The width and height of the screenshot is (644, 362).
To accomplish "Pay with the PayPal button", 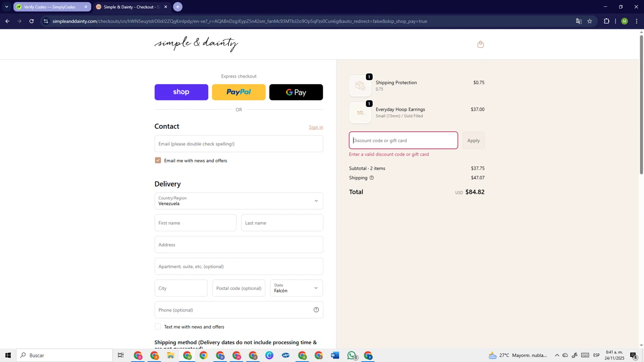I will [x=239, y=92].
